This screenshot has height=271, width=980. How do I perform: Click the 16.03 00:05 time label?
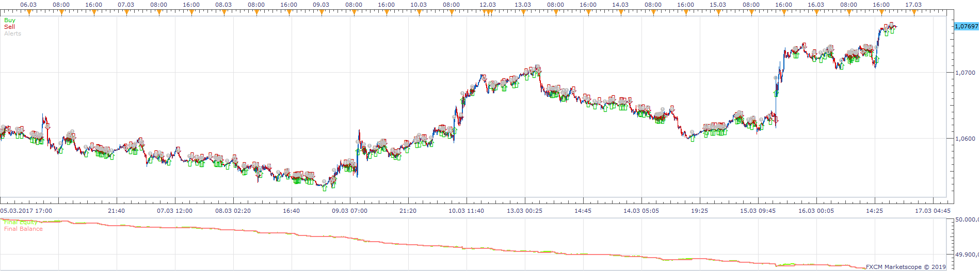[x=816, y=211]
